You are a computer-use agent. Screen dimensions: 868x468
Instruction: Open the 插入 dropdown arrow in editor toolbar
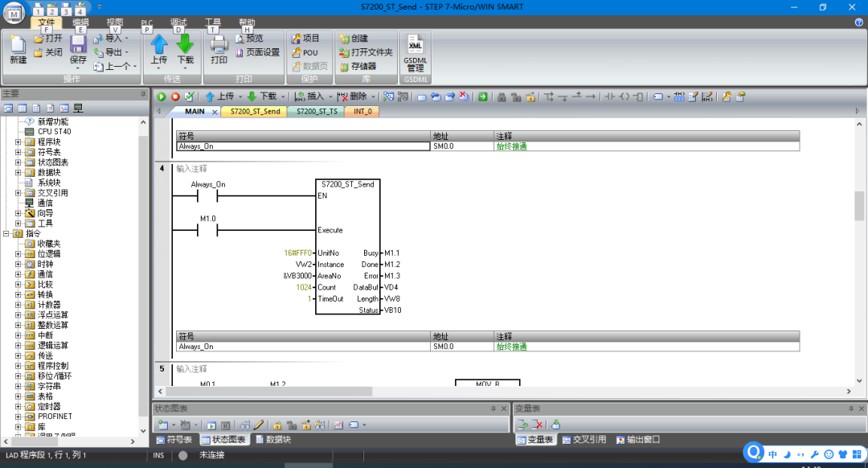[330, 96]
